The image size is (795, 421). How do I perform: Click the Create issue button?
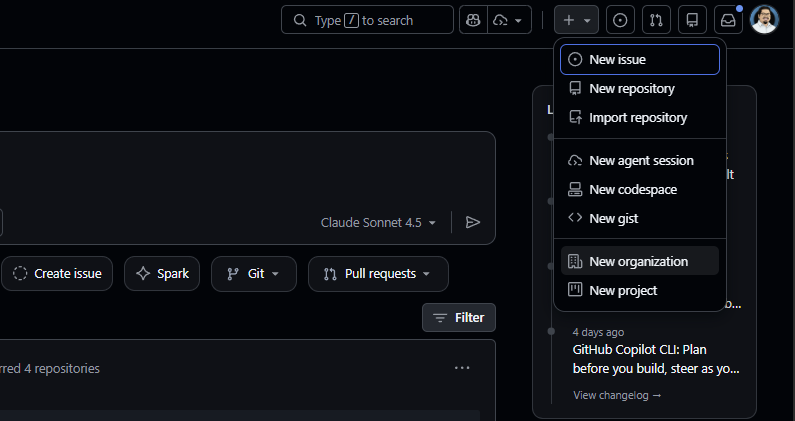pos(57,273)
